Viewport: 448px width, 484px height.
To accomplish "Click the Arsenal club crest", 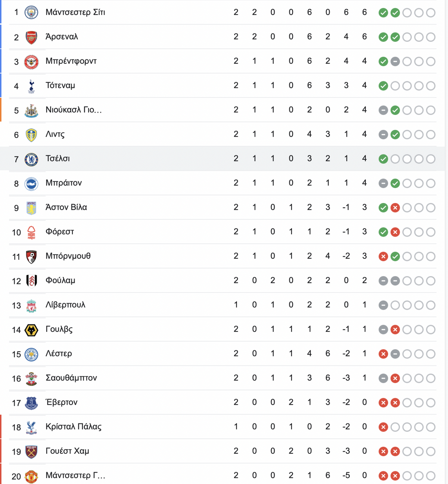I will (x=31, y=37).
